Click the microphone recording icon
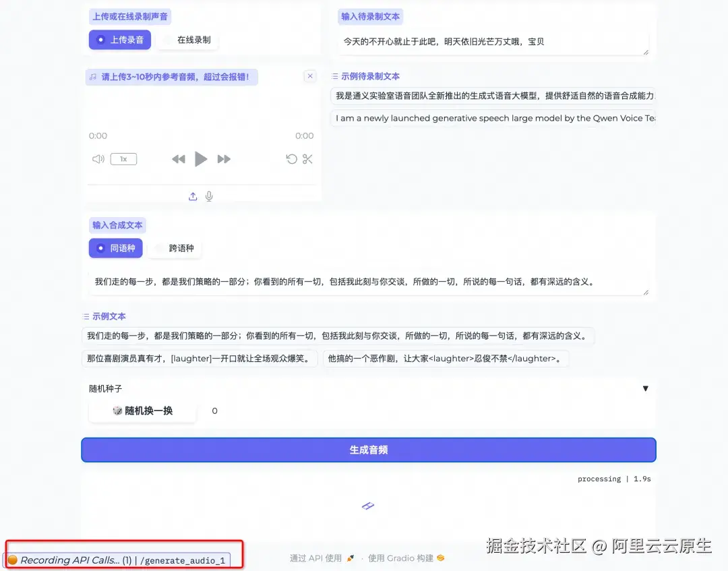Viewport: 728px width, 571px height. pyautogui.click(x=209, y=196)
